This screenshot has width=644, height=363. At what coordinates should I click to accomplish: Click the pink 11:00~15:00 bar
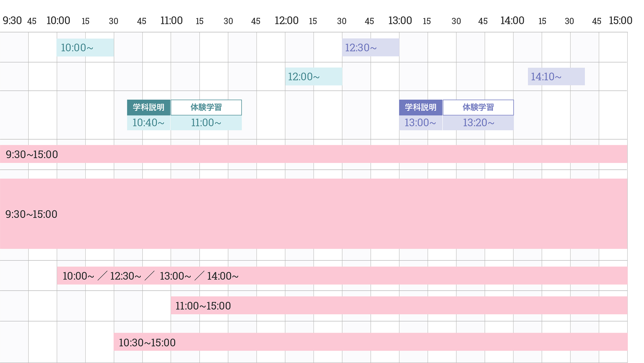click(x=399, y=306)
